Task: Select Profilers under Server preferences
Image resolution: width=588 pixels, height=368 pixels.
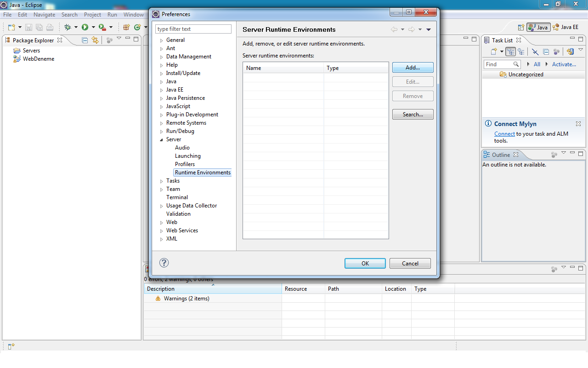Action: (185, 164)
